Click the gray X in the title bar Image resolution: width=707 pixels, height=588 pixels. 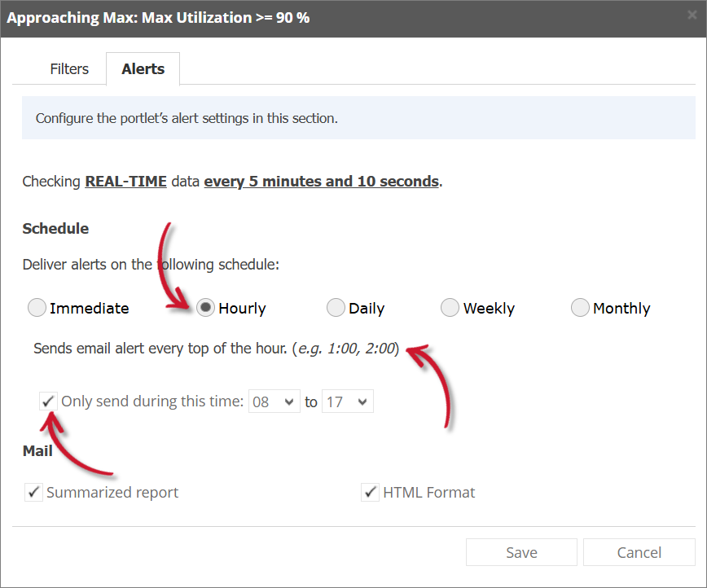tap(693, 14)
